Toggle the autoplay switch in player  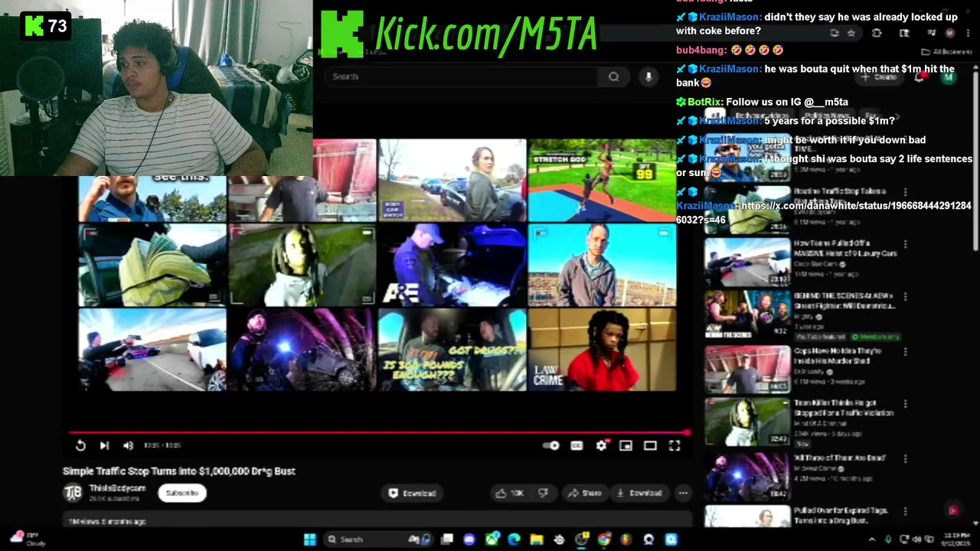tap(551, 445)
